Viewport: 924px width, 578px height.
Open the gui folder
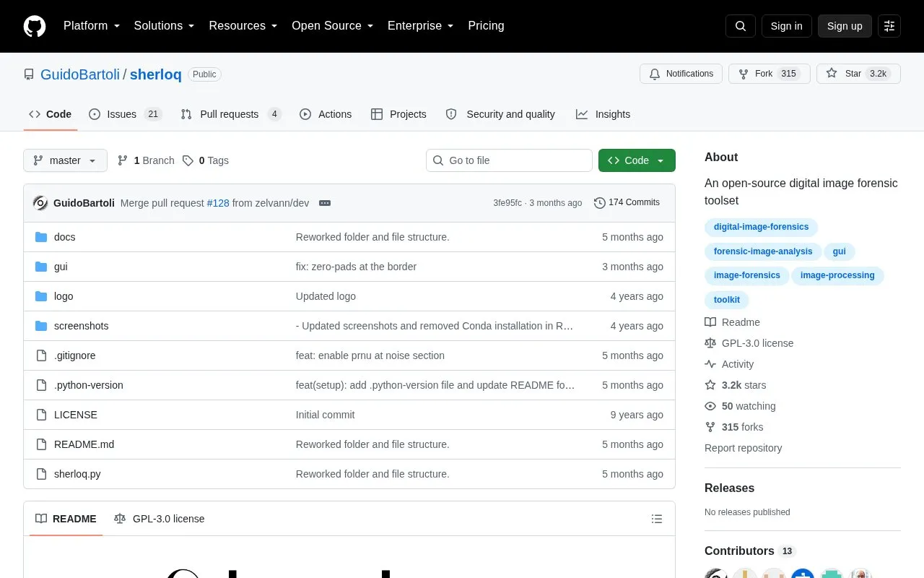(61, 267)
